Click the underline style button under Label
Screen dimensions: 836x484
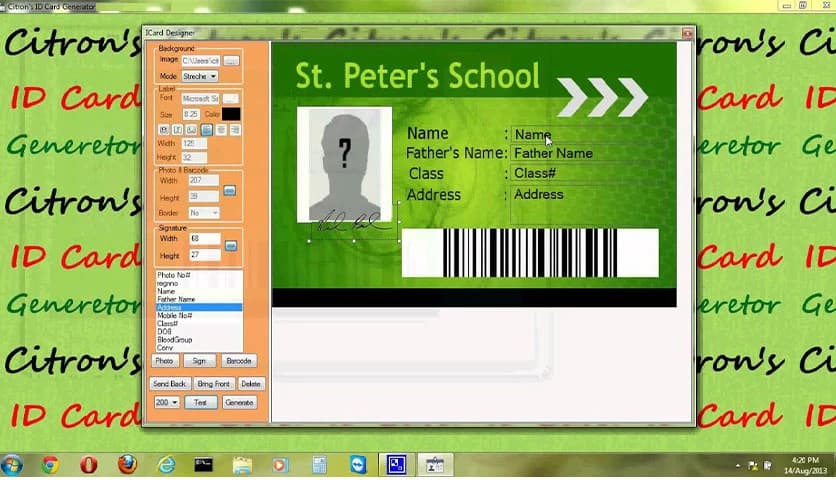(191, 130)
